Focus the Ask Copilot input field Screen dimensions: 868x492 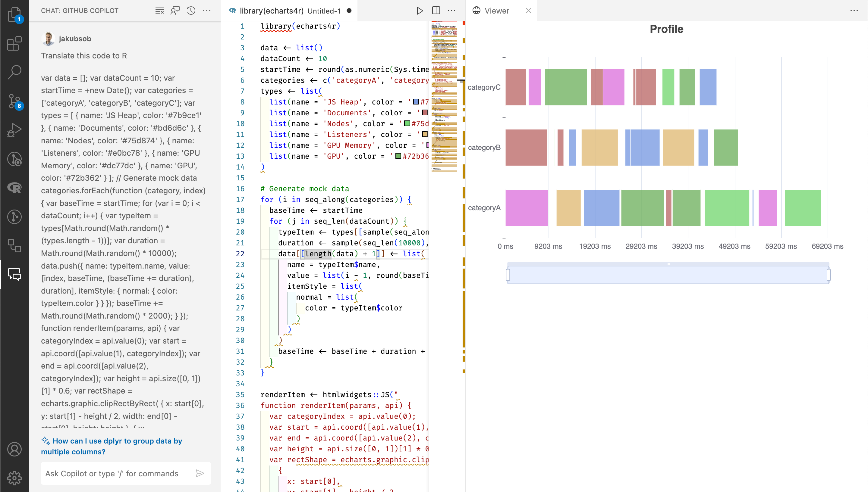(118, 473)
